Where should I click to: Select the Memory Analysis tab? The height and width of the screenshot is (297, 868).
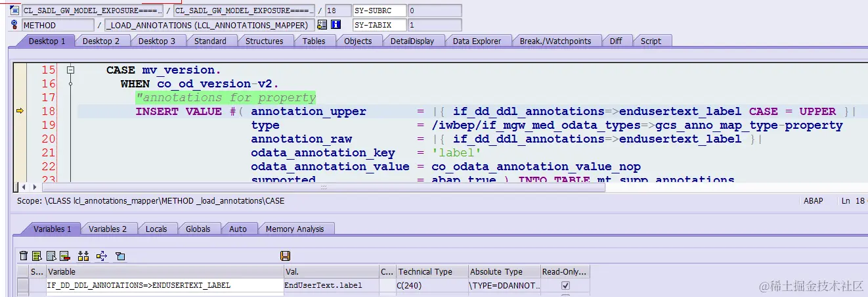click(x=295, y=229)
